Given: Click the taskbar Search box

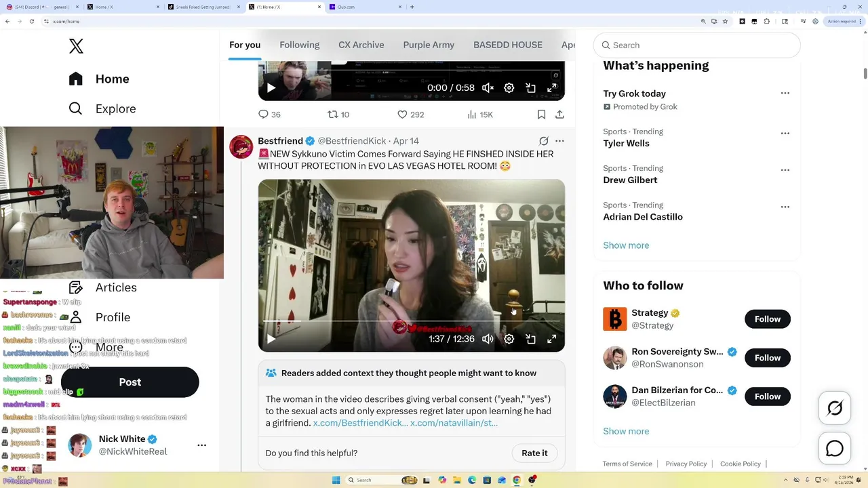Looking at the screenshot, I should [383, 480].
